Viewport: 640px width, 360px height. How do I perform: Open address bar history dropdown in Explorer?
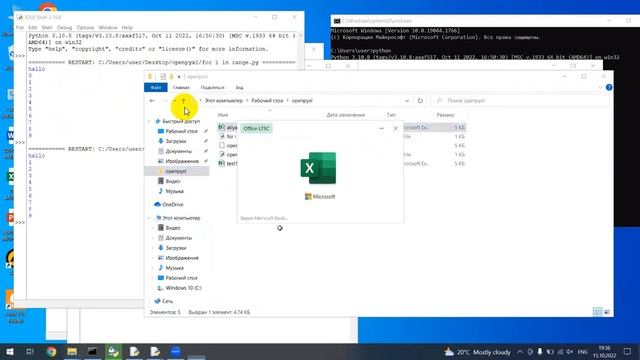click(407, 100)
